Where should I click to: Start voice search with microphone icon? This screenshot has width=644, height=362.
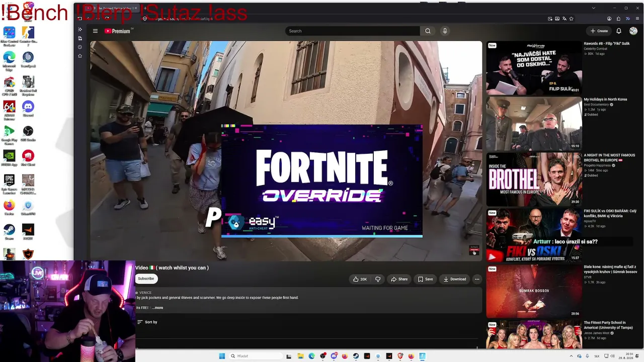[x=445, y=31]
